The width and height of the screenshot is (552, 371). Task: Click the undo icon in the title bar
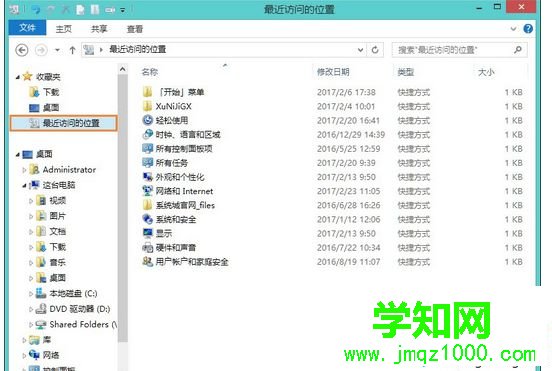click(36, 10)
